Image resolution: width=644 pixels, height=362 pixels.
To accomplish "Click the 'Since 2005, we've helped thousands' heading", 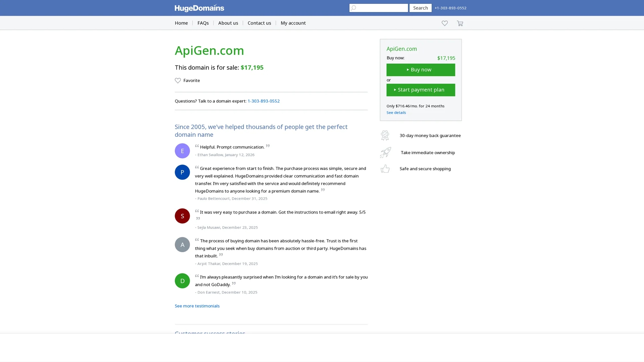I will point(261,131).
